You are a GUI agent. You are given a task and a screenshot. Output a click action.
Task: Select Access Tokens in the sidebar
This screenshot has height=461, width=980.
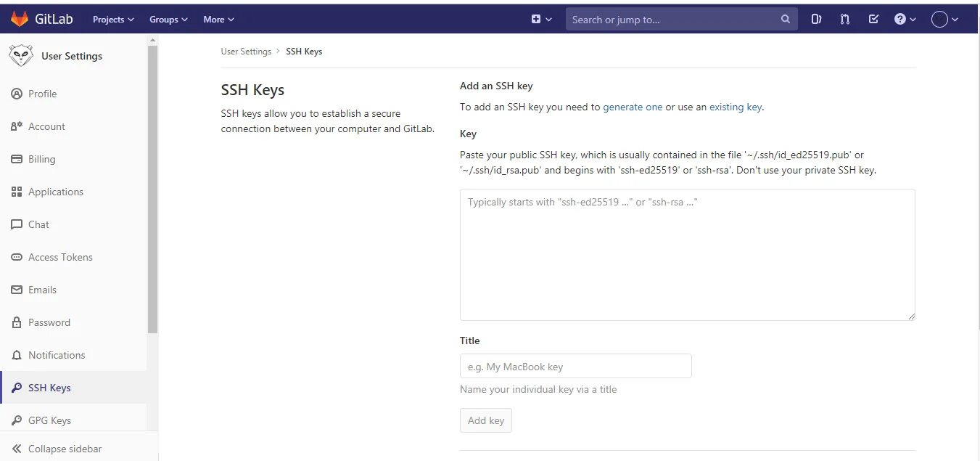(60, 257)
